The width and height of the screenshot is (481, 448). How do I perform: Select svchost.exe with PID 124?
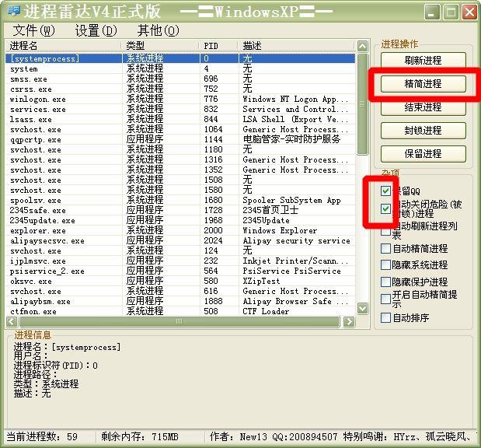(x=180, y=251)
